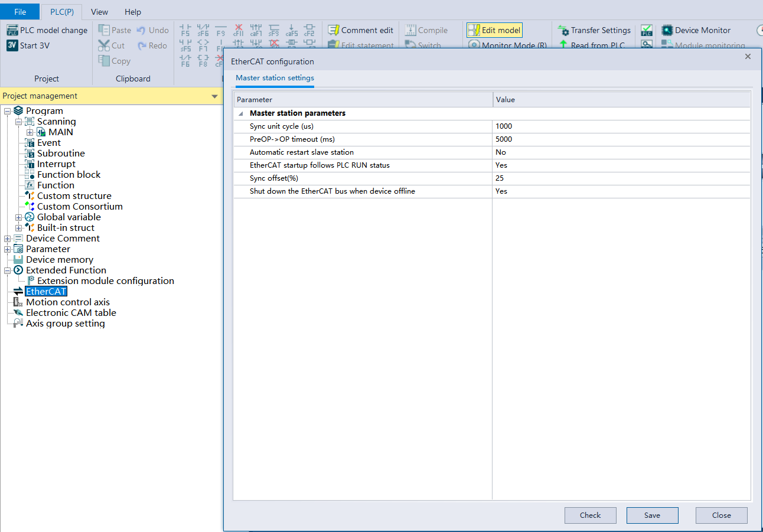Toggle Edit model mode
Image resolution: width=763 pixels, height=532 pixels.
494,30
